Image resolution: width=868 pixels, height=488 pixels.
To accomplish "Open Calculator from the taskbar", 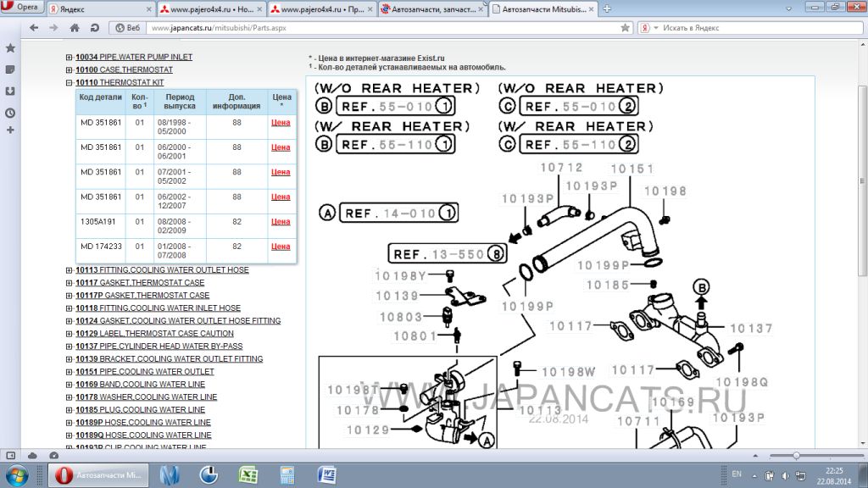I will 287,474.
